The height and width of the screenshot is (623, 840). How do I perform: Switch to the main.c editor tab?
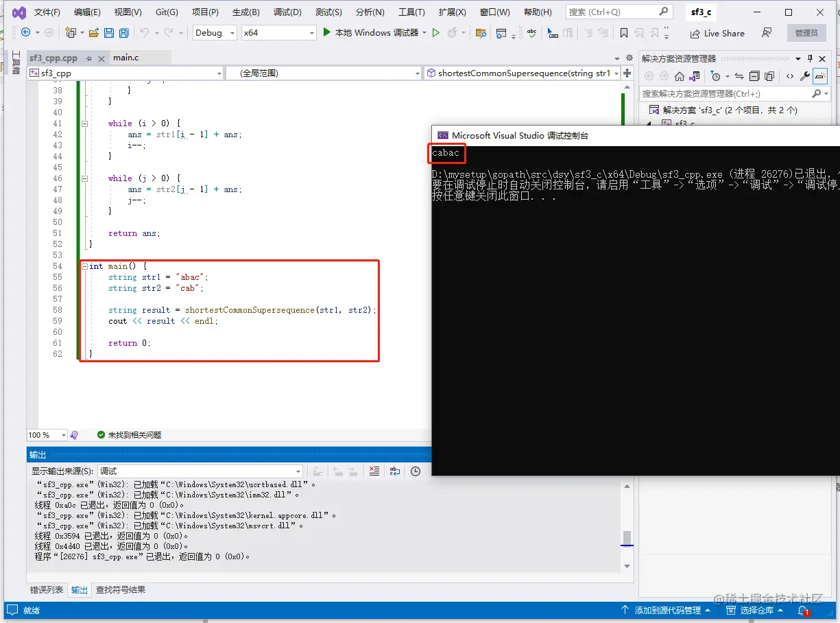126,58
